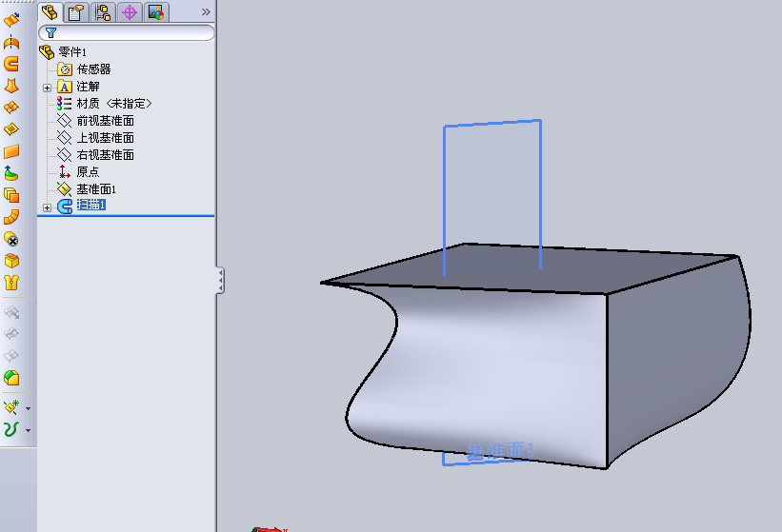Screen dimensions: 782x532
Task: Click the filter funnel icon
Action: click(x=50, y=33)
